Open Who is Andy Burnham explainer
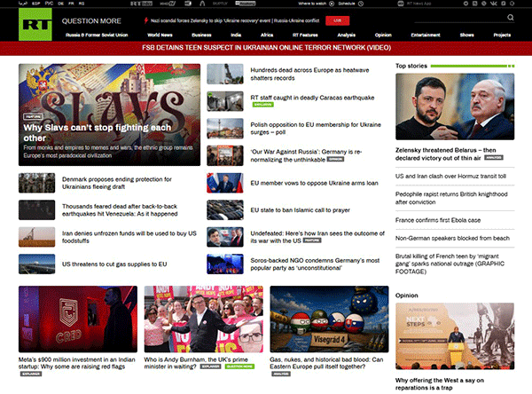The image size is (532, 394). click(196, 363)
